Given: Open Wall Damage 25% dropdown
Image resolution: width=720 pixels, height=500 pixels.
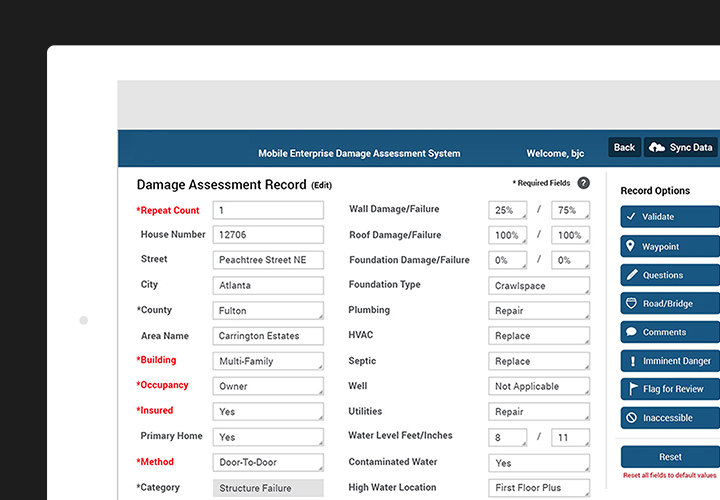Looking at the screenshot, I should (508, 210).
